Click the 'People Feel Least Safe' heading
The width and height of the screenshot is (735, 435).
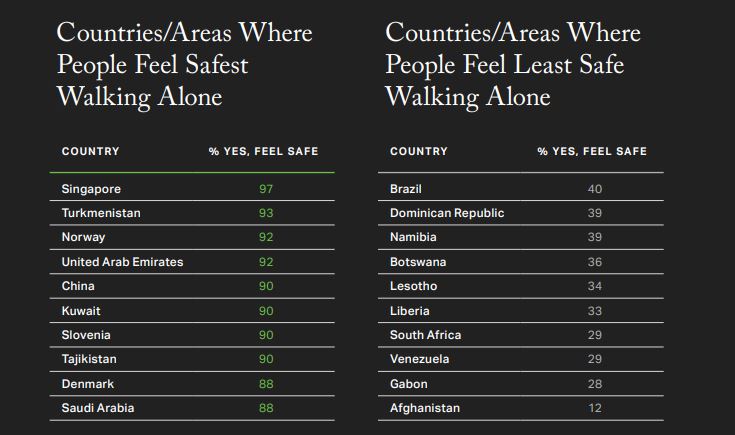(504, 65)
